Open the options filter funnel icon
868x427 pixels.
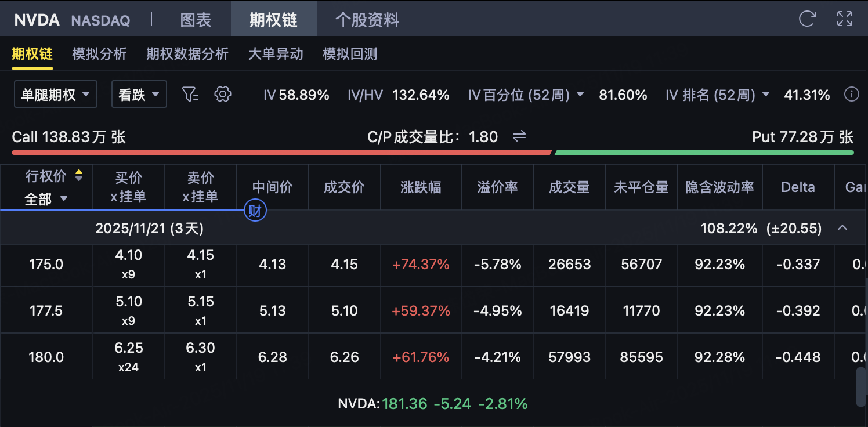(190, 95)
